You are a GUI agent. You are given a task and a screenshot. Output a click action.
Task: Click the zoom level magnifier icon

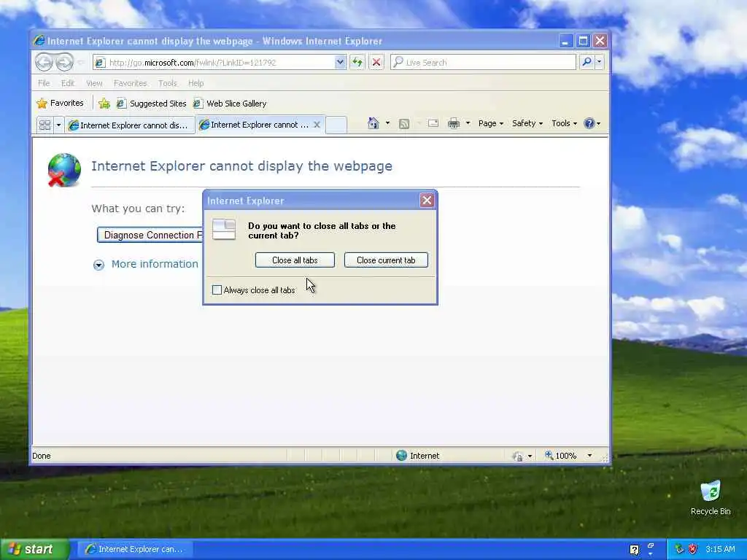(x=549, y=455)
